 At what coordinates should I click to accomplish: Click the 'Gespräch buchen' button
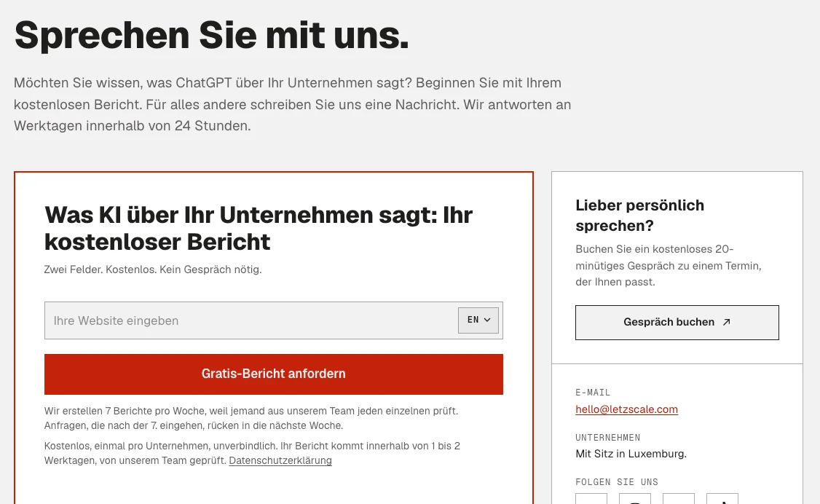pos(677,323)
